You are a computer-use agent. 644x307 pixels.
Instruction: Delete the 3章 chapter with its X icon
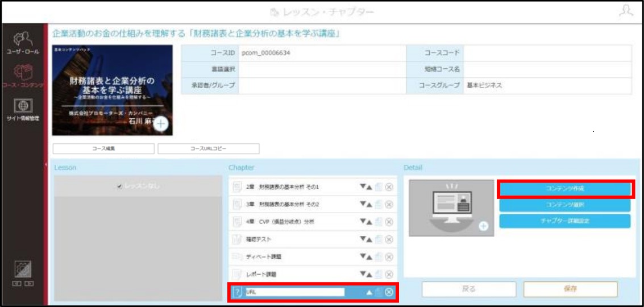pos(389,204)
